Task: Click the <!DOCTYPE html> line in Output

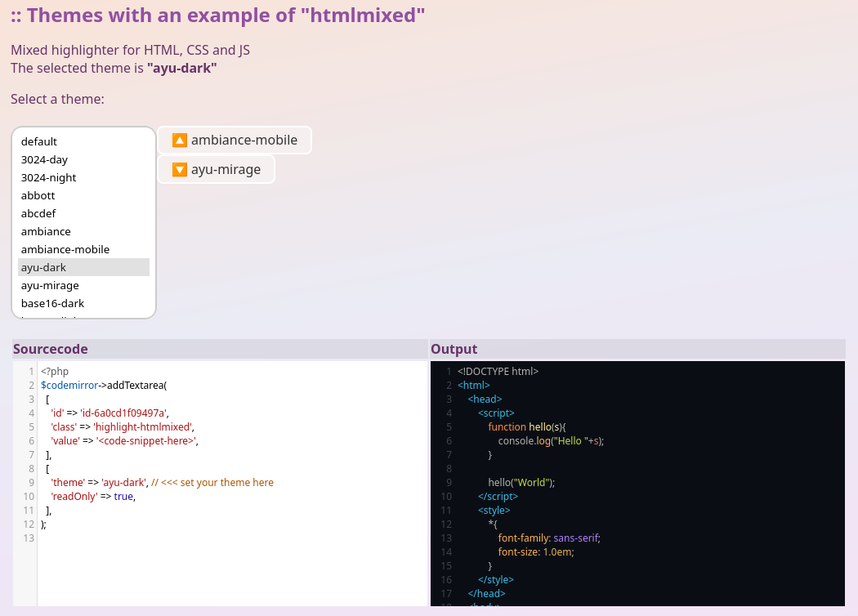Action: point(498,372)
